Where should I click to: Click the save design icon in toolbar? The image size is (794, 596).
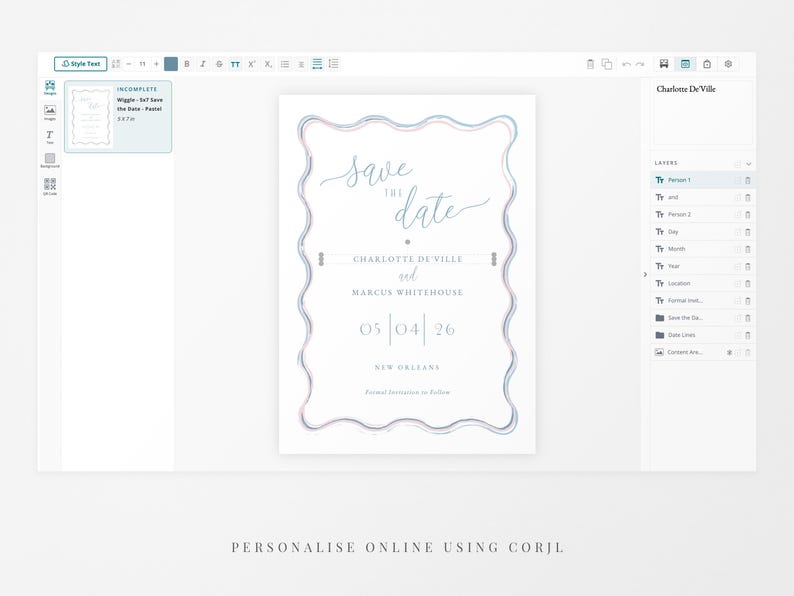point(664,64)
